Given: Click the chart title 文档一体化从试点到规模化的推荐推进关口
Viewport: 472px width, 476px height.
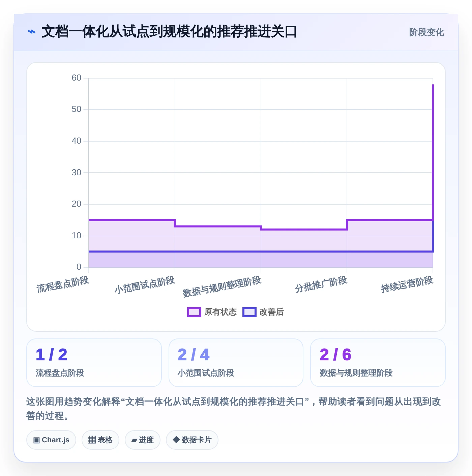Looking at the screenshot, I should pos(169,32).
